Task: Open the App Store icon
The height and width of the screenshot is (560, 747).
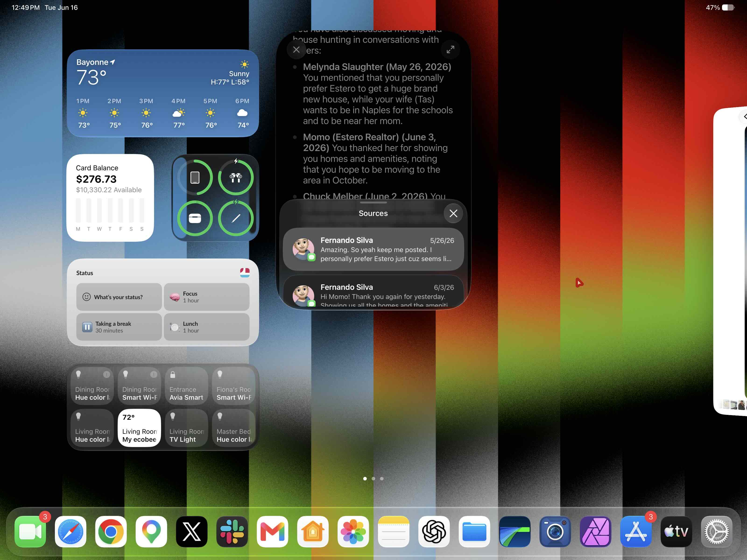Action: (636, 531)
